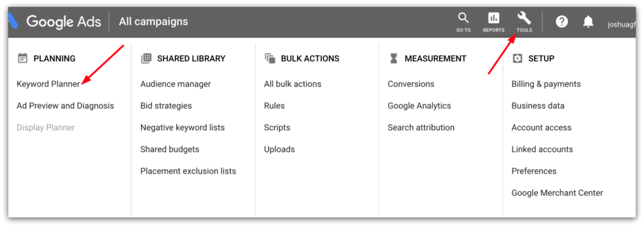Open the Help question mark icon
The height and width of the screenshot is (227, 644).
point(562,21)
